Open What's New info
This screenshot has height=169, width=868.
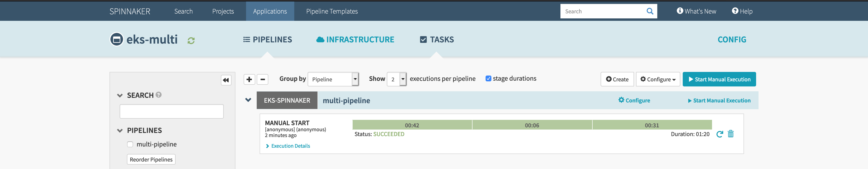[696, 11]
